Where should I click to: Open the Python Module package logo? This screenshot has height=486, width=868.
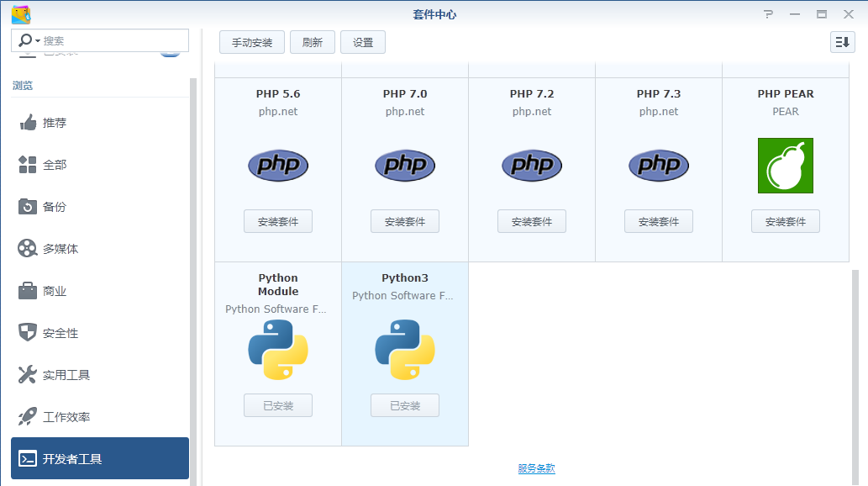(278, 350)
